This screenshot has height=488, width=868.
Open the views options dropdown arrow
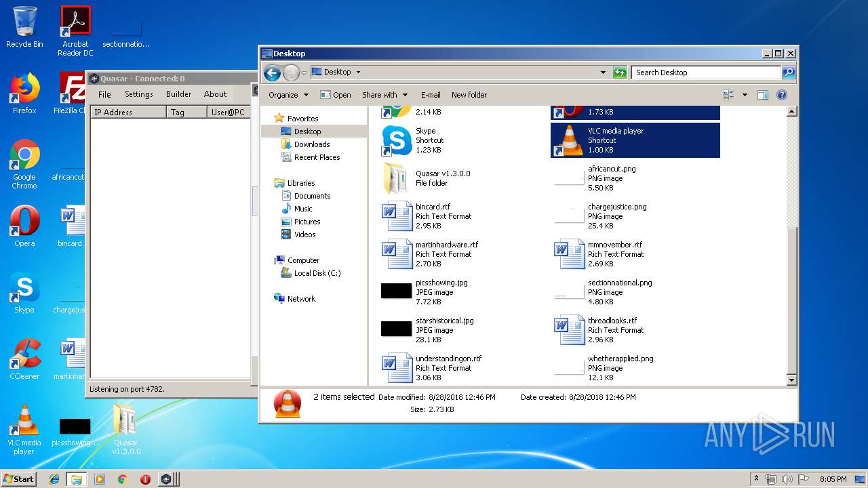point(745,95)
